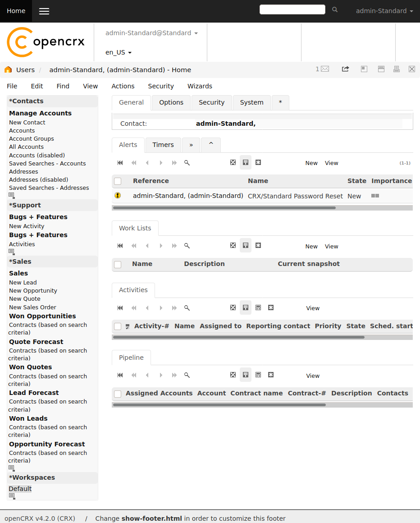
Task: Open the hamburger menu next to Home
Action: click(x=44, y=11)
